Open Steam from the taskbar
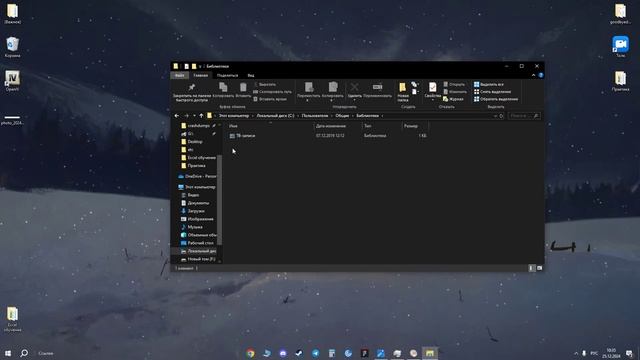 [299, 353]
